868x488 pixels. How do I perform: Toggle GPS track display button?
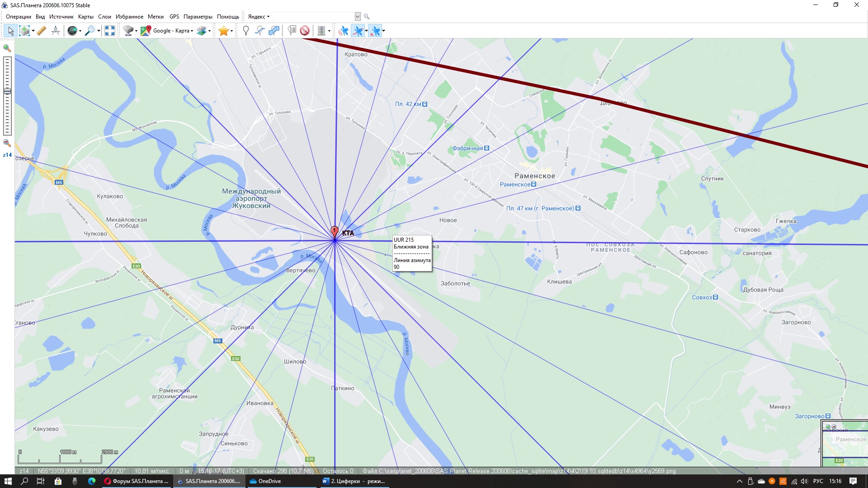coord(358,31)
